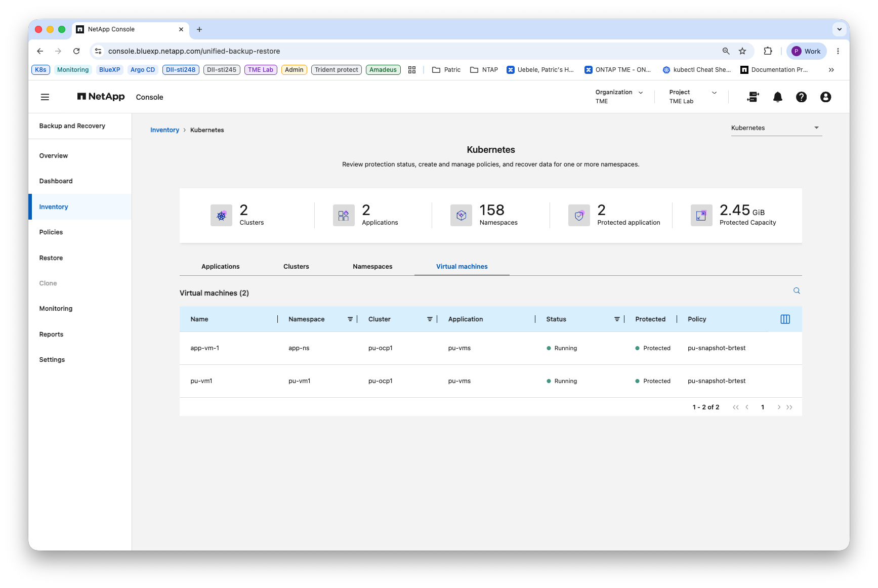Switch to the Applications tab

pos(221,267)
